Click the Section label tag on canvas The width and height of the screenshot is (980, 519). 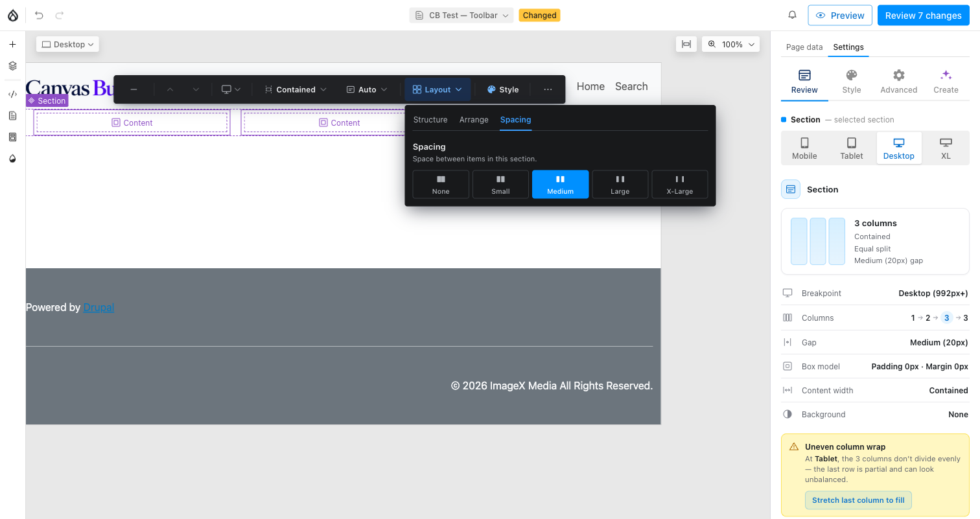coord(47,100)
